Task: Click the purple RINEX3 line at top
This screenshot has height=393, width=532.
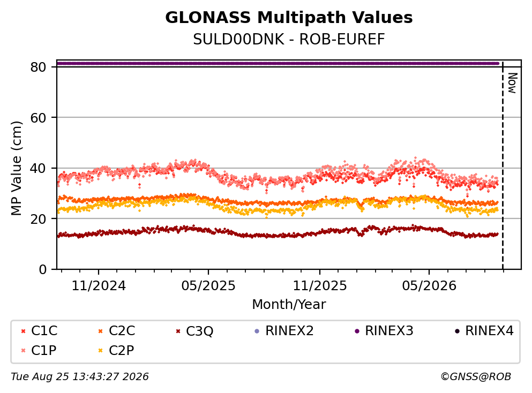Action: click(278, 63)
